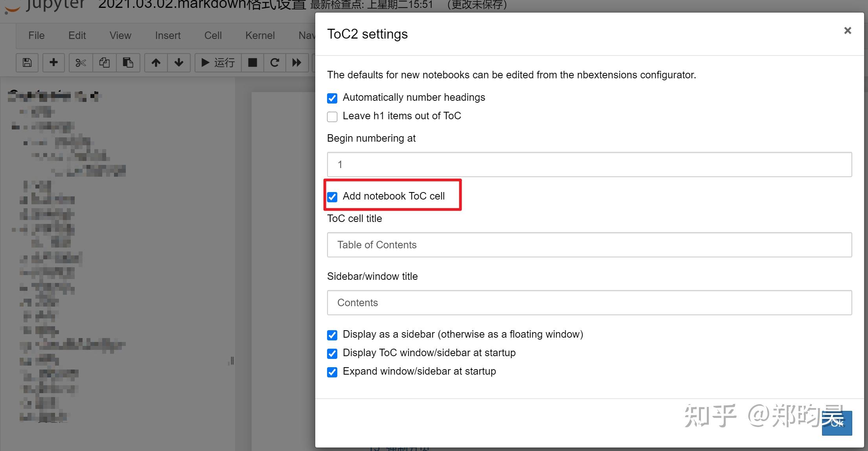Copy the selected cells with the toolbar icon
Image resolution: width=868 pixels, height=451 pixels.
pyautogui.click(x=104, y=63)
